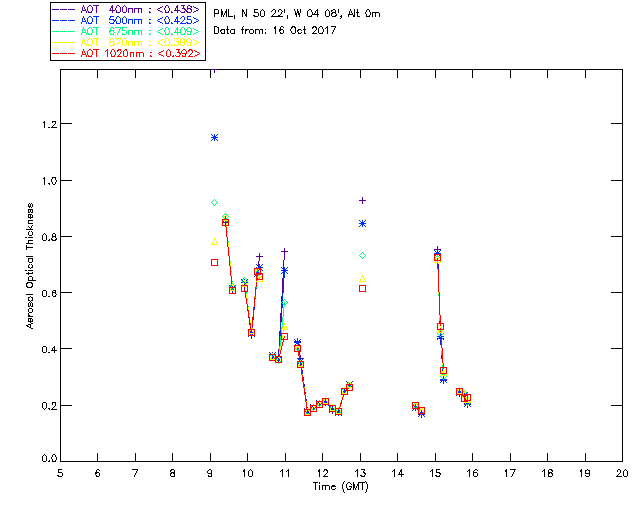Click the x-axis tick label '15'
The height and width of the screenshot is (512, 640).
435,473
